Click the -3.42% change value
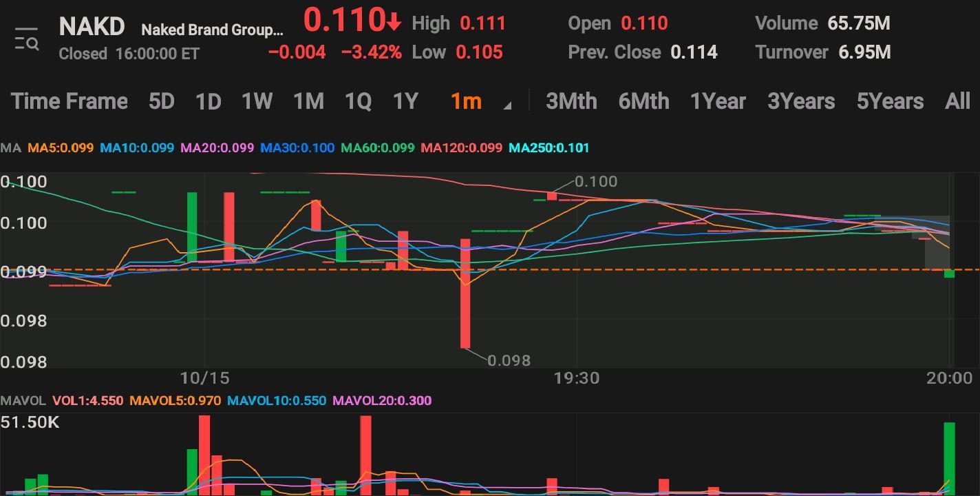 [x=372, y=52]
